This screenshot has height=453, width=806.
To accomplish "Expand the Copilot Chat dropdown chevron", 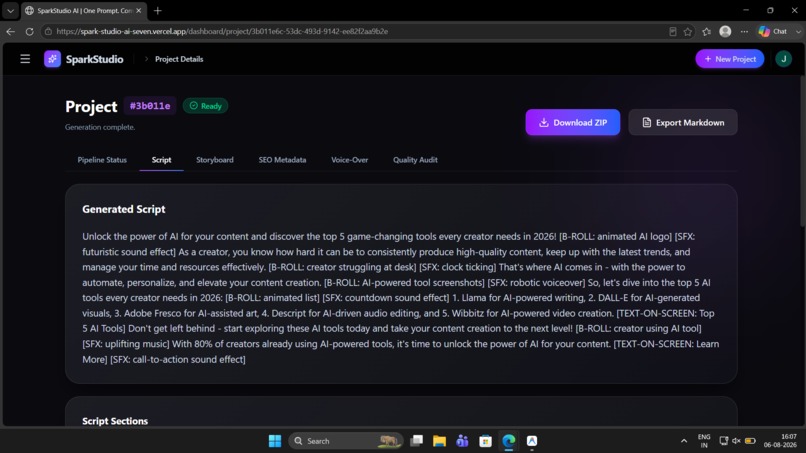I will coord(798,31).
